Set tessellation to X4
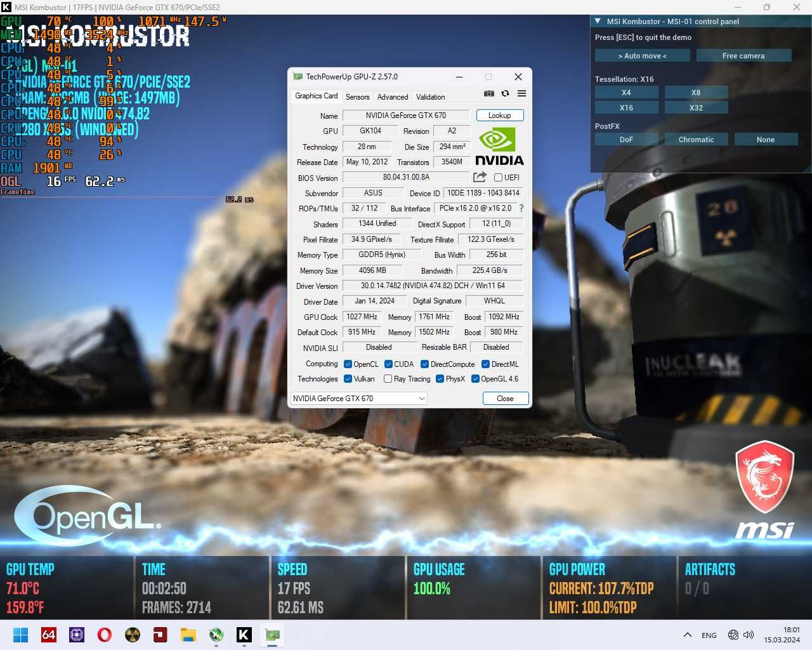 [626, 93]
